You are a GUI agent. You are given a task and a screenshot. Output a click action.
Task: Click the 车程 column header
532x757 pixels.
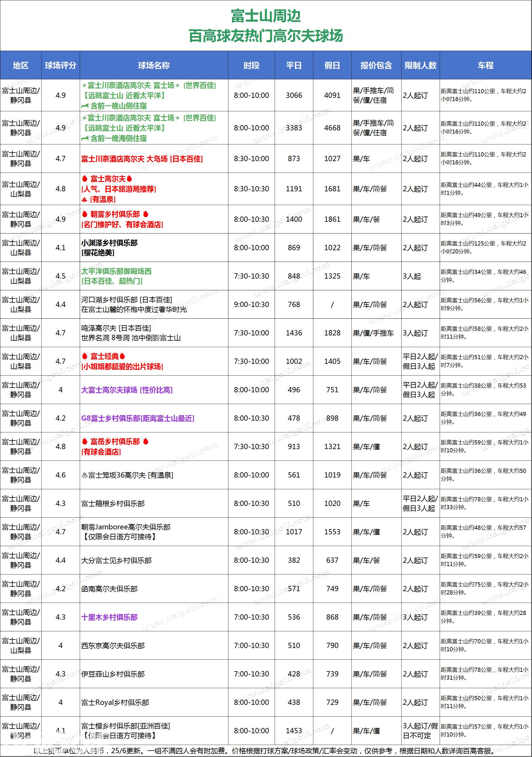click(485, 65)
